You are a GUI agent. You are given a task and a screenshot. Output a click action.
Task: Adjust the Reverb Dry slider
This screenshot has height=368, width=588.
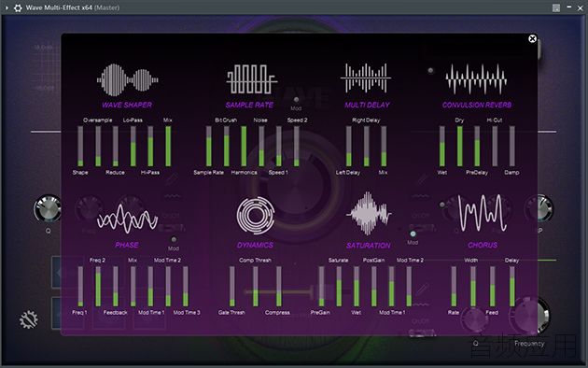460,146
